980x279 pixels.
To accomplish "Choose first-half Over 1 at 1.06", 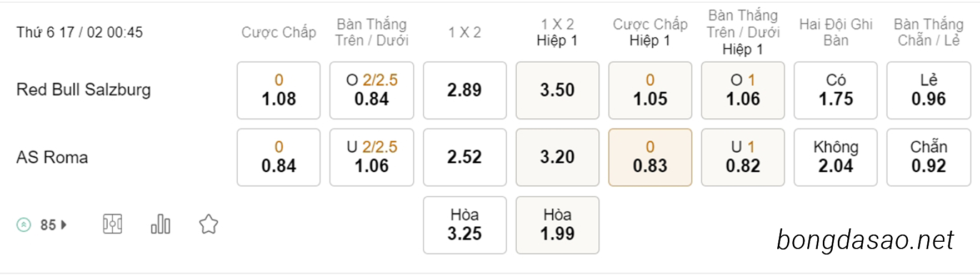I will 743,90.
